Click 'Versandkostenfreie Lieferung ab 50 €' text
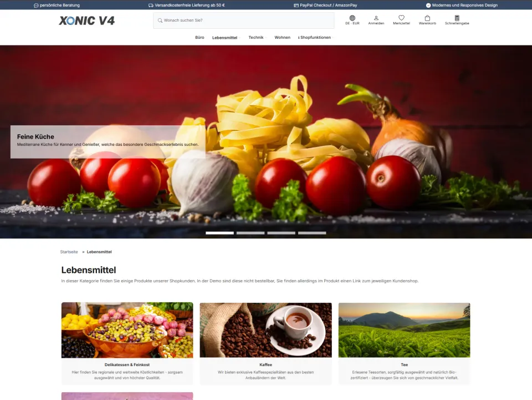 click(x=190, y=6)
